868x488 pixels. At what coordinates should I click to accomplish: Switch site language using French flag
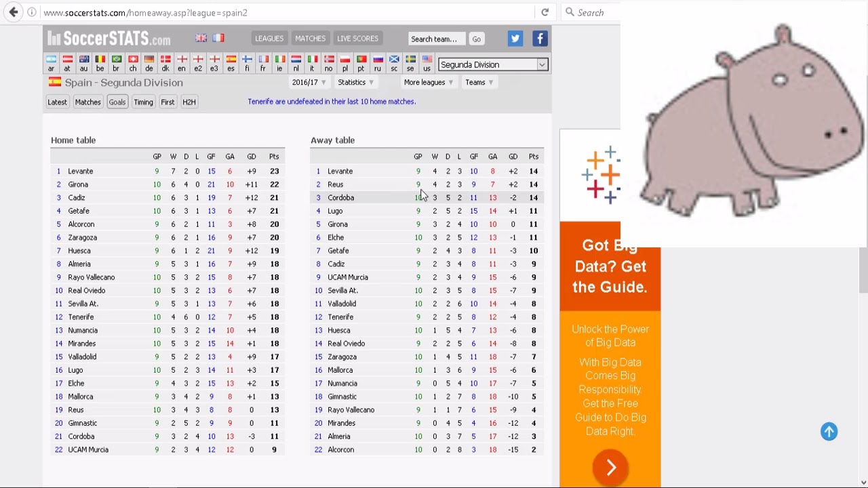tap(218, 38)
